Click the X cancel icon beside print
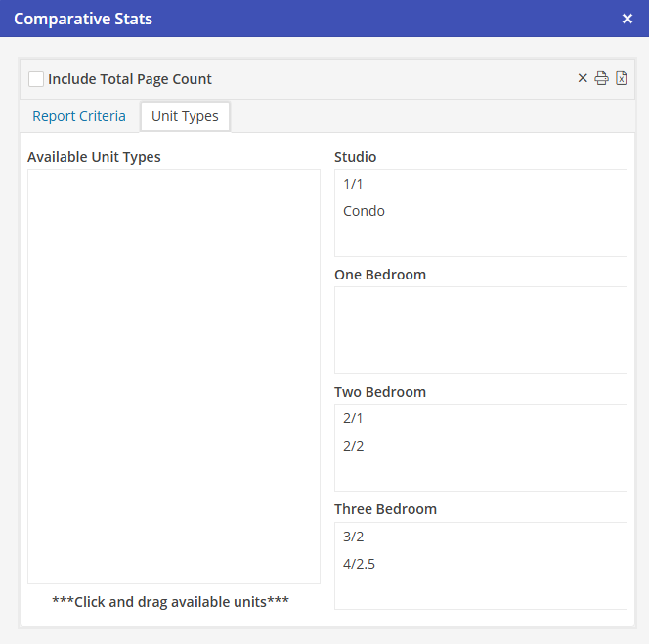 click(x=584, y=78)
